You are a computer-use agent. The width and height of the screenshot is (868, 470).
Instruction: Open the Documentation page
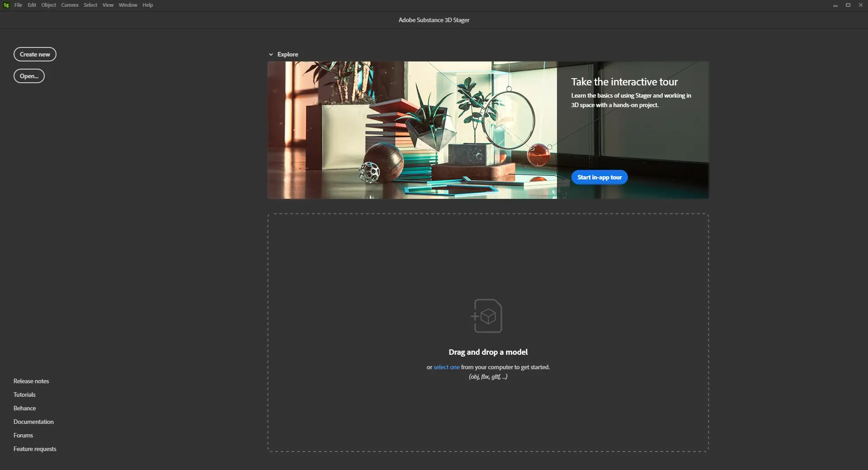tap(33, 422)
